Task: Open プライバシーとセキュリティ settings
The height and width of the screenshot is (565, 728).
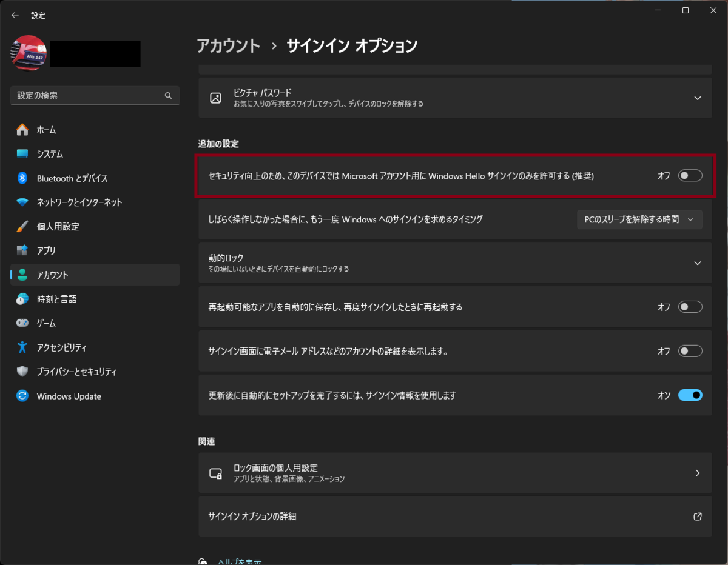Action: click(95, 372)
